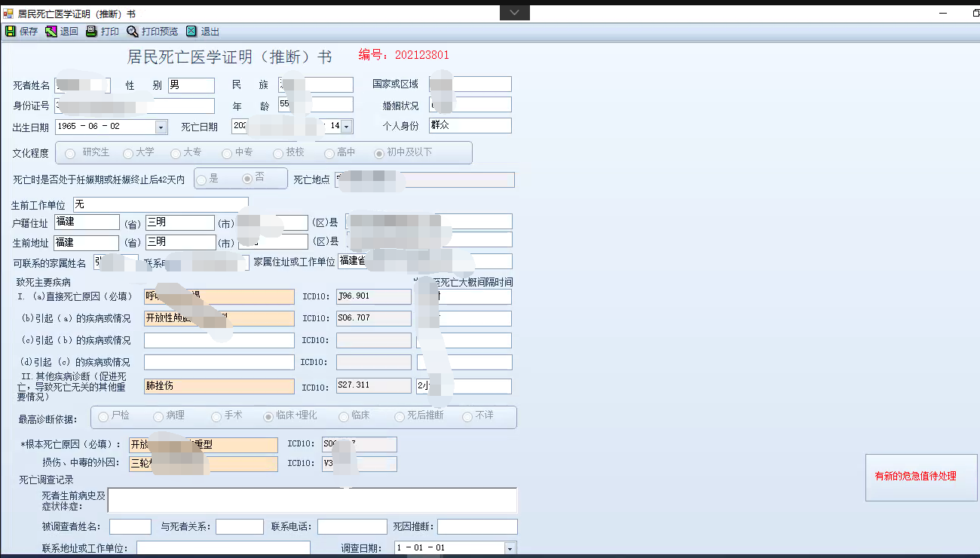Click the 性别 field containing 男

tap(191, 85)
